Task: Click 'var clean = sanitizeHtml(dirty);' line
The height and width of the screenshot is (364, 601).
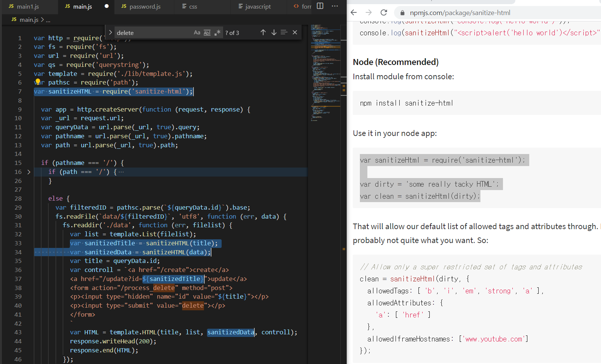Action: pyautogui.click(x=420, y=196)
